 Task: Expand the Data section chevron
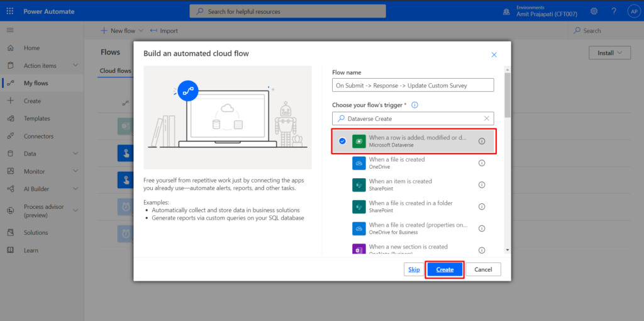75,154
